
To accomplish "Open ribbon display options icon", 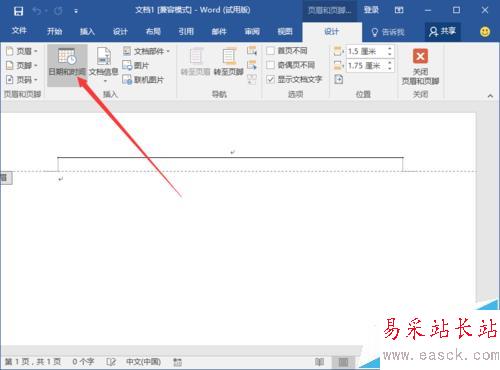I will 399,11.
